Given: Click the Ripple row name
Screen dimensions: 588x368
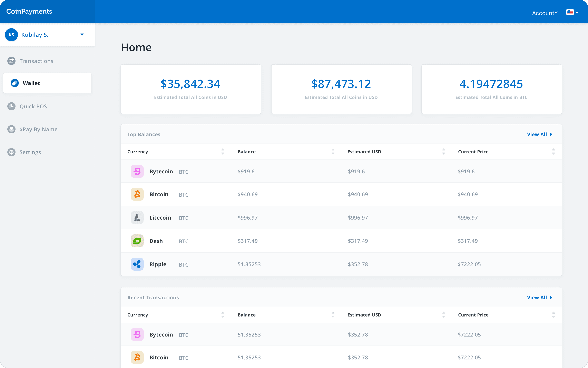Looking at the screenshot, I should click(158, 264).
